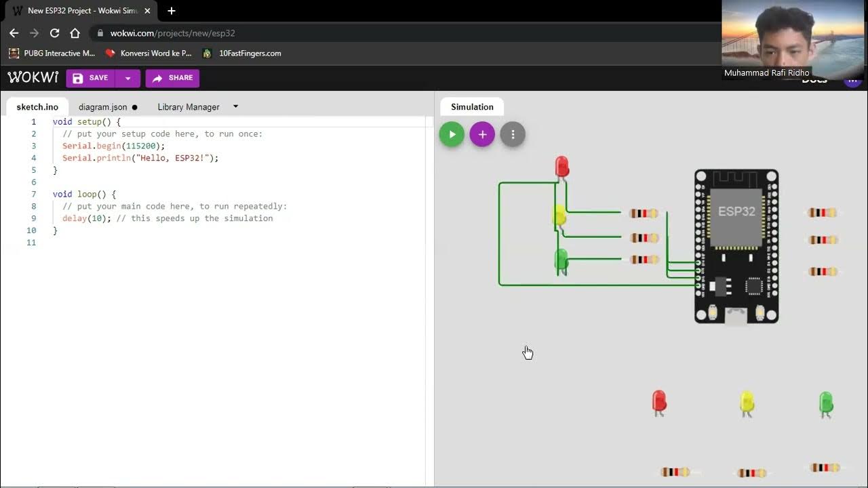Select the green LED wired in the circuit
Viewport: 868px width, 488px height.
561,260
